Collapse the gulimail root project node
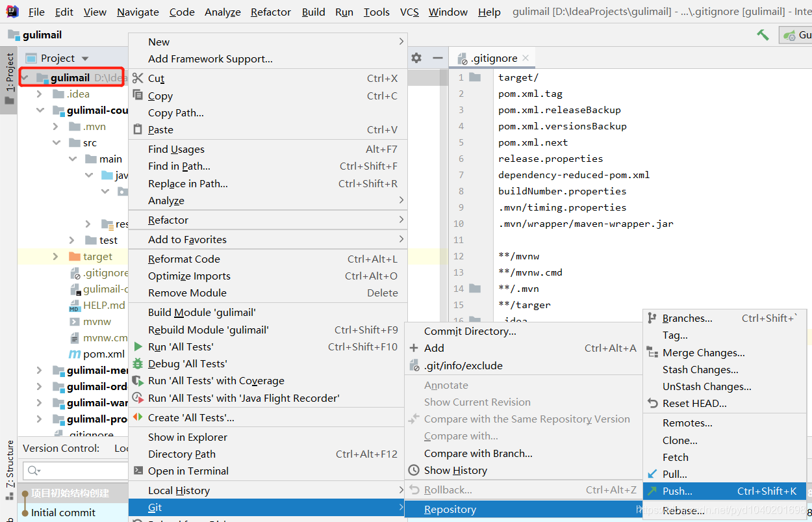 (25, 78)
